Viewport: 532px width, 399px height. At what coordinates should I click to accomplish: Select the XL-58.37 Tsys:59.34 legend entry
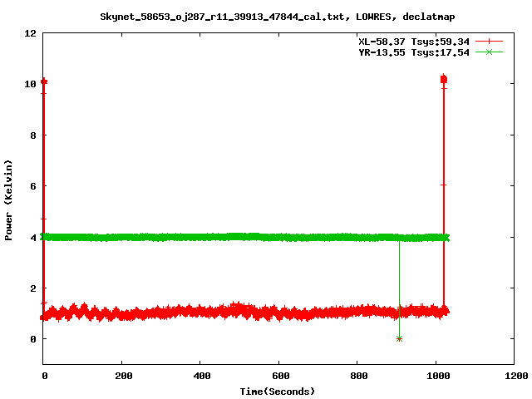pyautogui.click(x=414, y=42)
